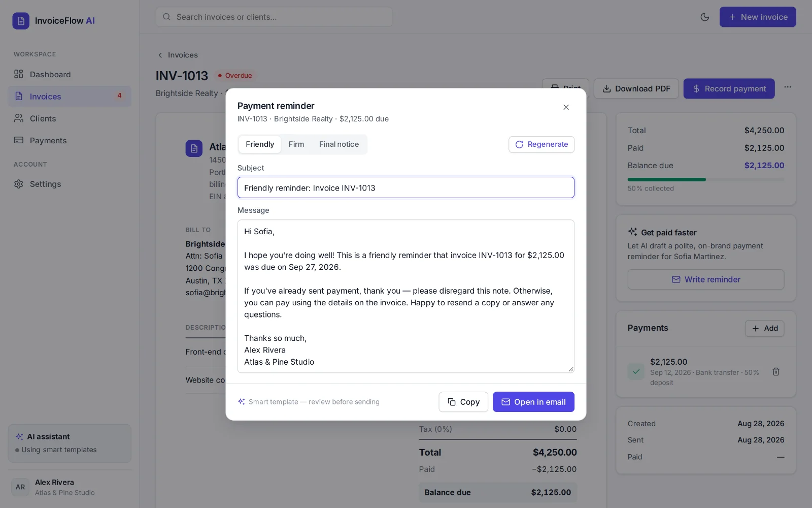Screen dimensions: 812x508
Task: Click the Smart template sparkle icon
Action: (x=242, y=402)
